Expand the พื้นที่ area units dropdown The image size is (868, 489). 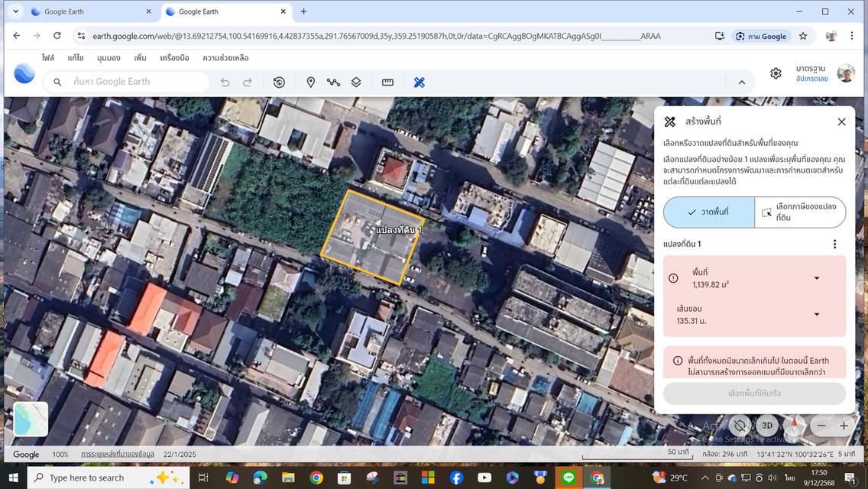click(816, 278)
